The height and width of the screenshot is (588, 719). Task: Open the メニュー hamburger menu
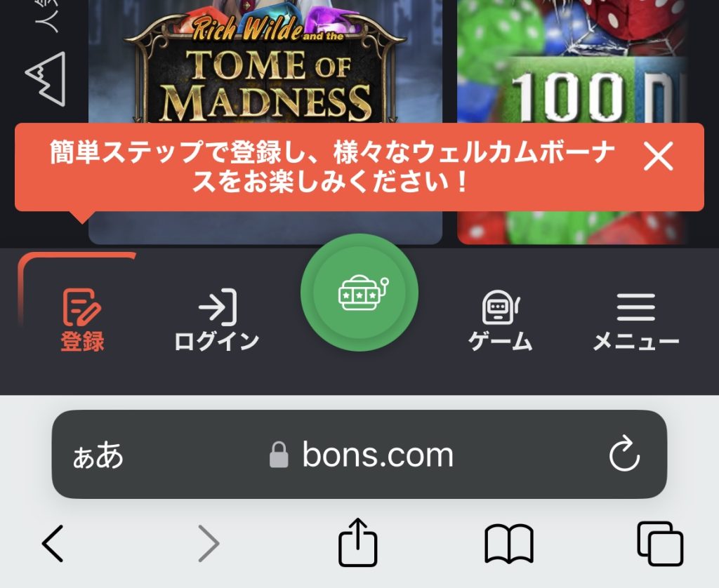click(x=635, y=307)
